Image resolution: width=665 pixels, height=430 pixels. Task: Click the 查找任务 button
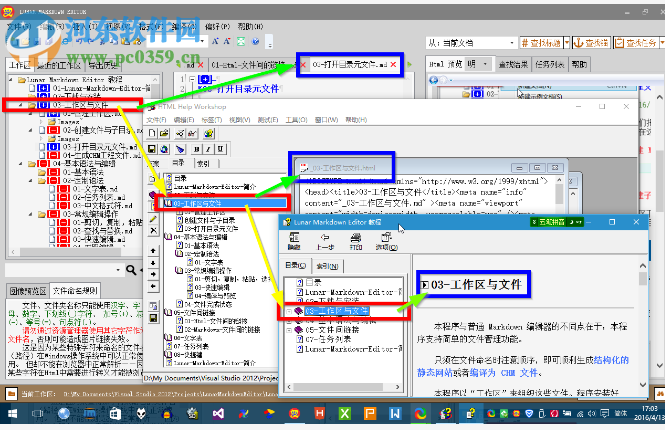click(636, 43)
